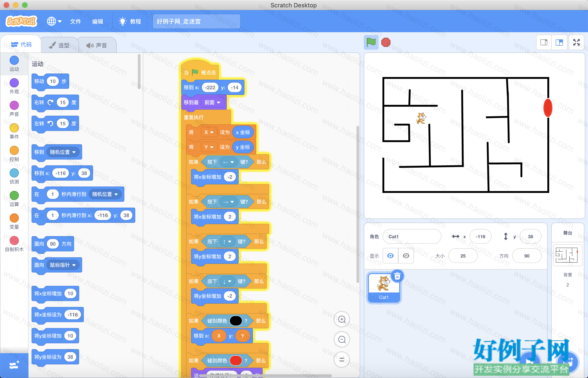This screenshot has width=588, height=378.
Task: Select the 自制积木 block category
Action: coord(14,244)
